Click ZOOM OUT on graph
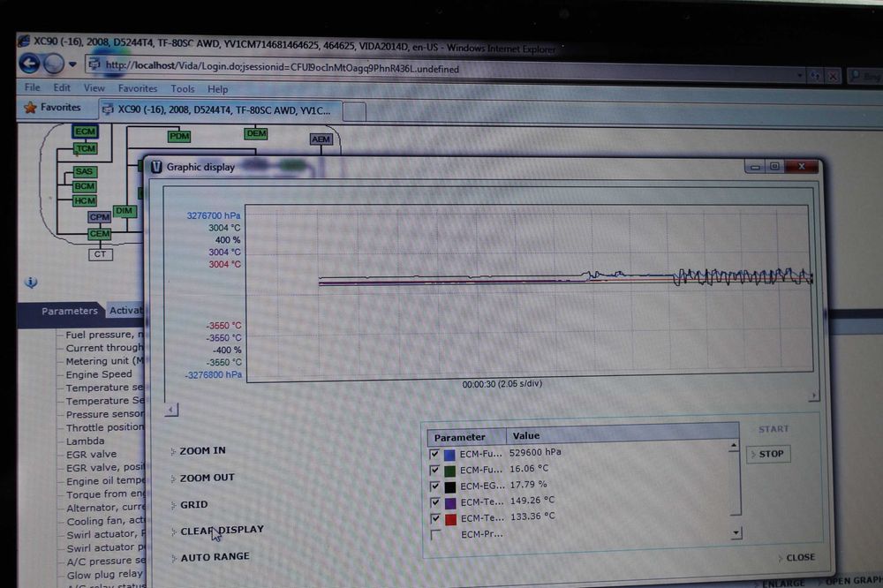This screenshot has width=883, height=588. pyautogui.click(x=207, y=478)
